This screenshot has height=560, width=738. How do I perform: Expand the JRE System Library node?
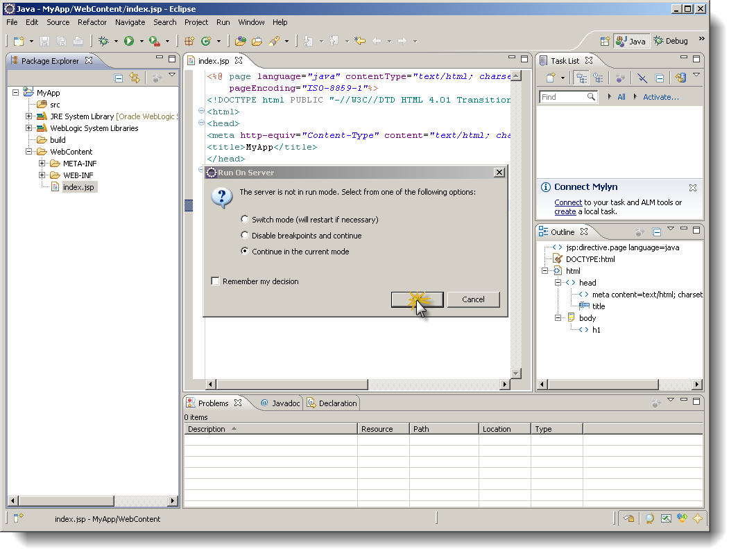click(28, 116)
